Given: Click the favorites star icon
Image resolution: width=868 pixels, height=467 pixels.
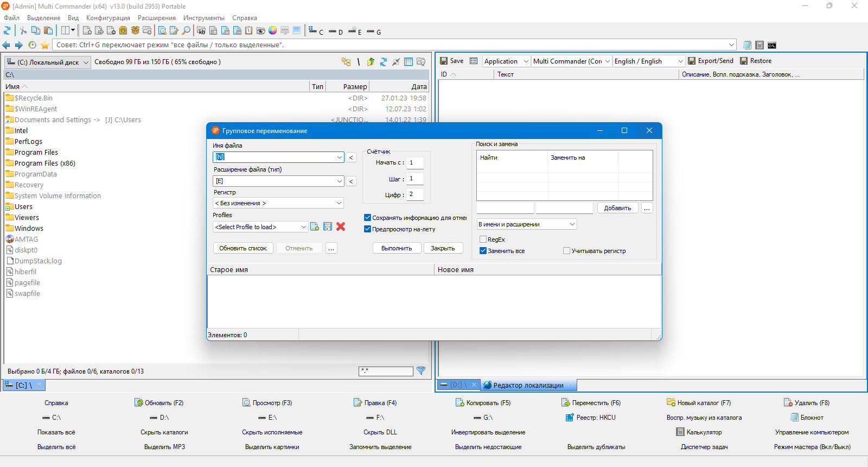Looking at the screenshot, I should click(45, 45).
